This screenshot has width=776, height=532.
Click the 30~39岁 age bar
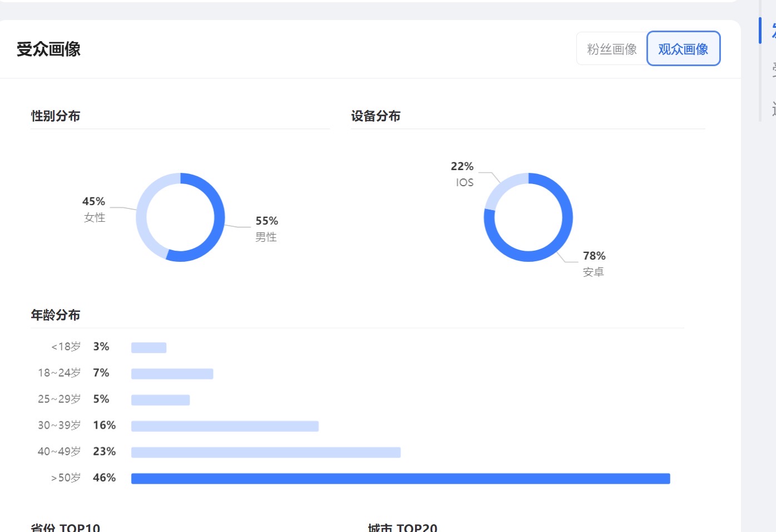225,426
